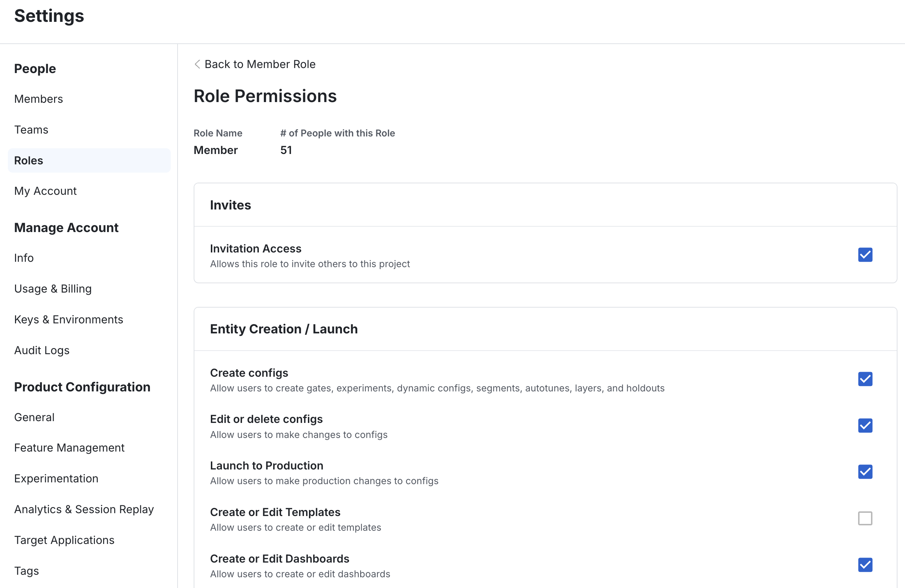The image size is (905, 588).
Task: Open Teams in the sidebar
Action: tap(31, 130)
